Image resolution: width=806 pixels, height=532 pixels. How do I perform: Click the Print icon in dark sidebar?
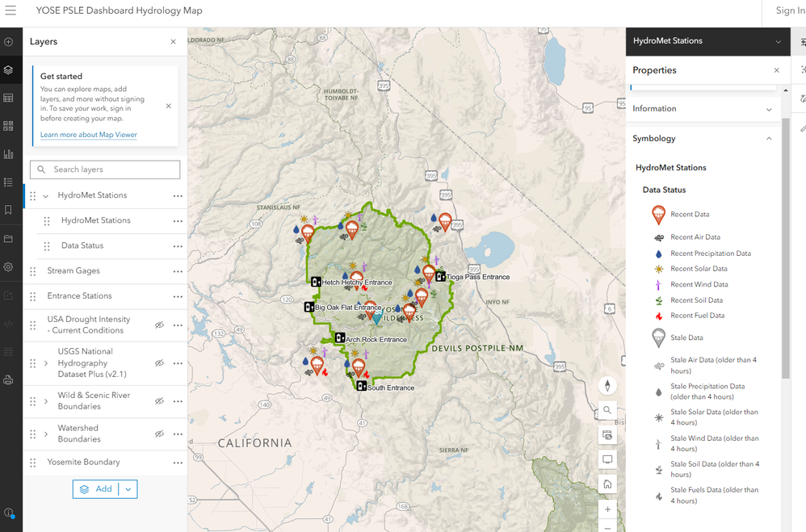(8, 380)
